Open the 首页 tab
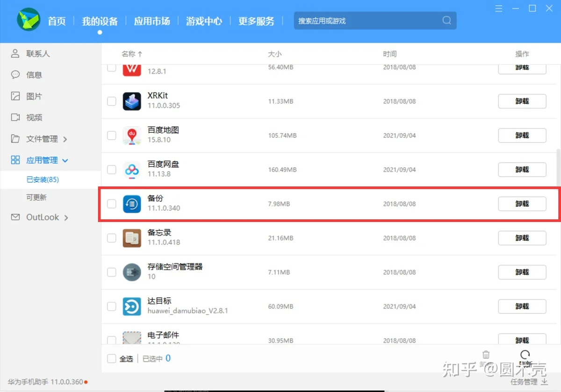The image size is (561, 392). (x=57, y=21)
